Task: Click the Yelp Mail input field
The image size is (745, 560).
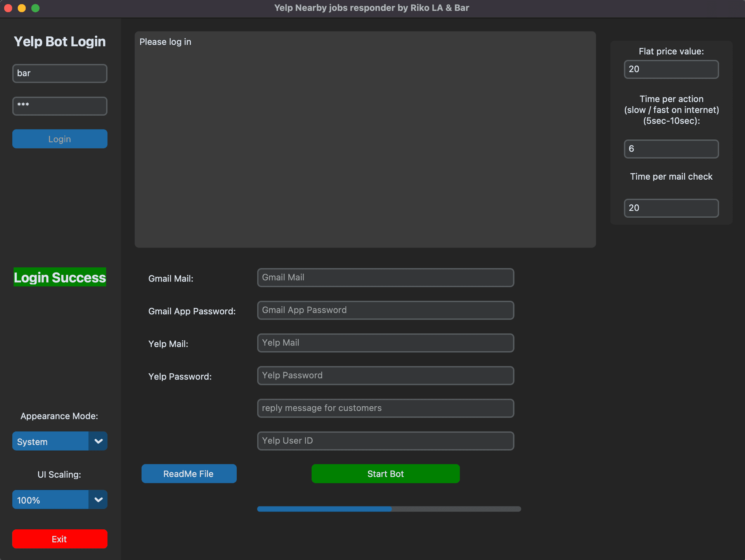Action: tap(385, 343)
